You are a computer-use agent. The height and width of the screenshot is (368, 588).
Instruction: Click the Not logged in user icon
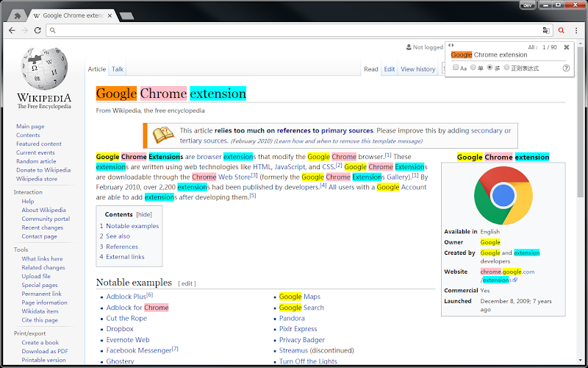[409, 47]
